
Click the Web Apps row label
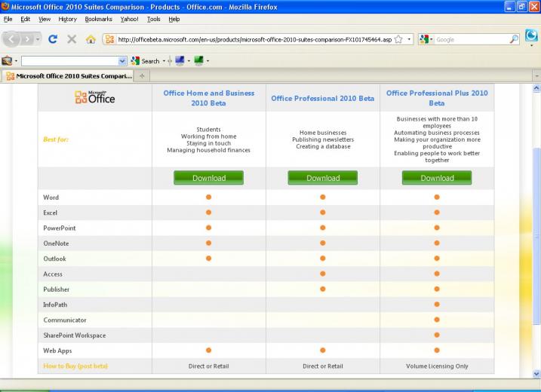(x=57, y=351)
